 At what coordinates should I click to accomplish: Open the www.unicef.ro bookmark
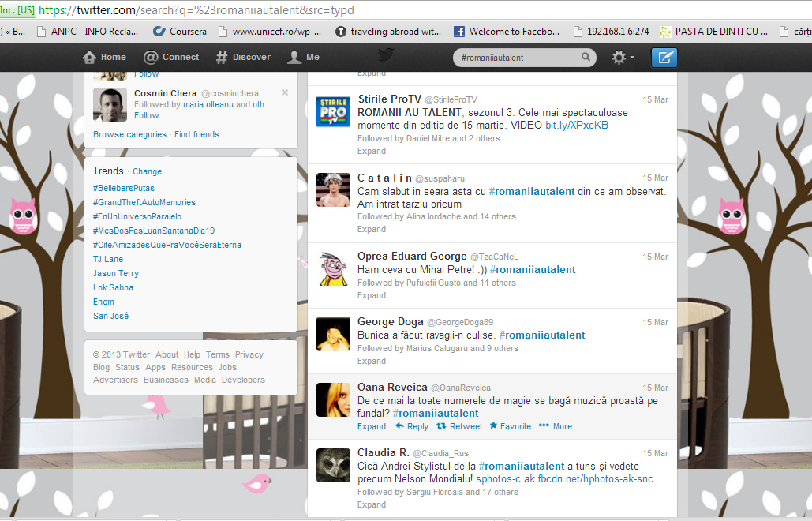(270, 32)
